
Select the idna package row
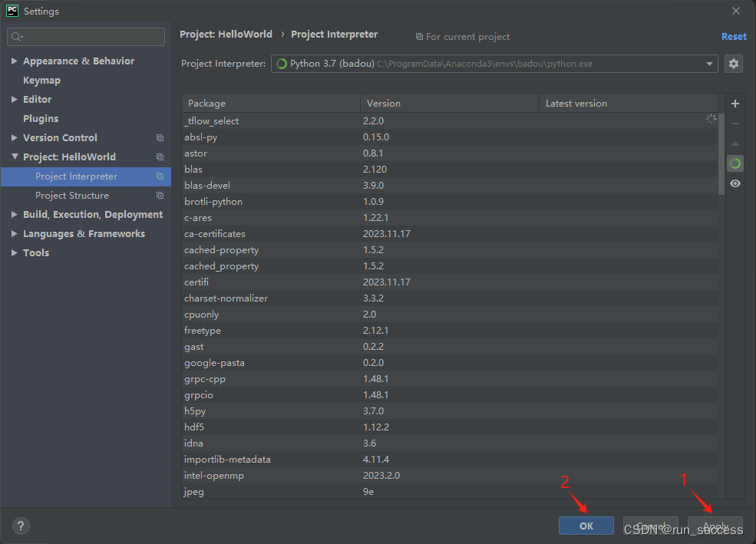(449, 443)
